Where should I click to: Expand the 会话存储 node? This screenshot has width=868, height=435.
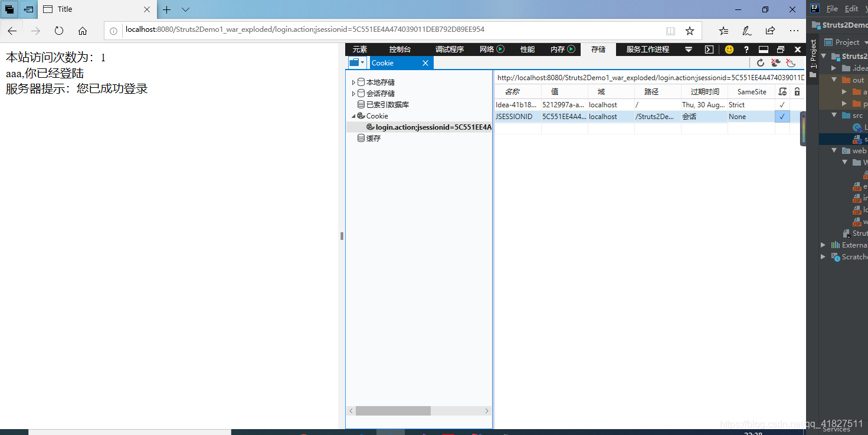pos(353,94)
